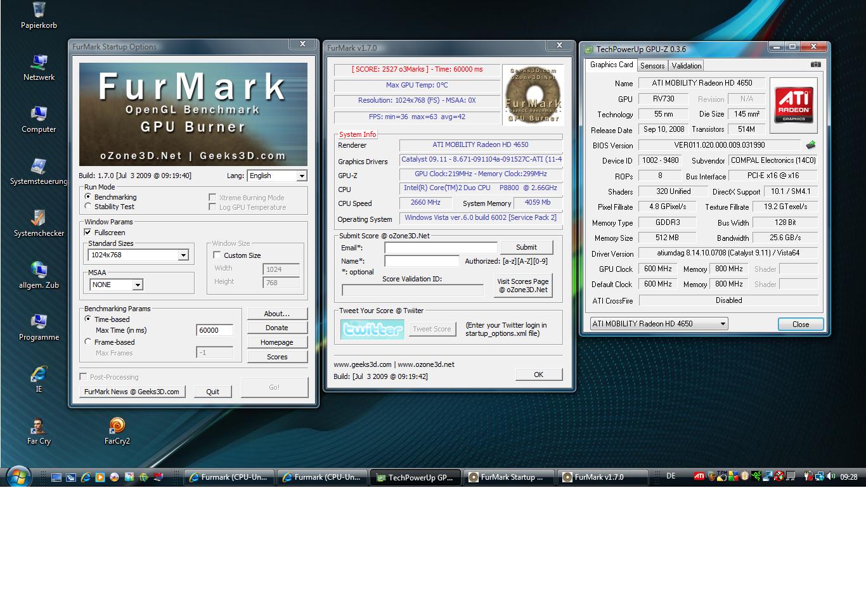Click the BIOS save chip icon in GPU-Z
This screenshot has width=866, height=616.
(810, 145)
